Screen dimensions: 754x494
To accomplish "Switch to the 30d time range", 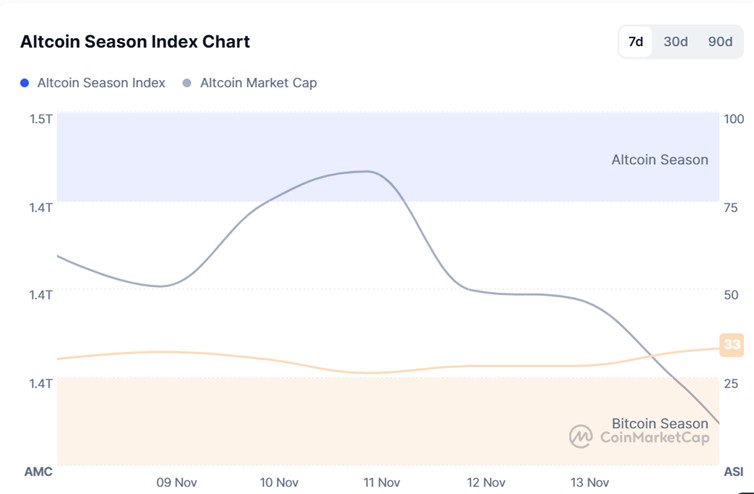I will coord(676,42).
